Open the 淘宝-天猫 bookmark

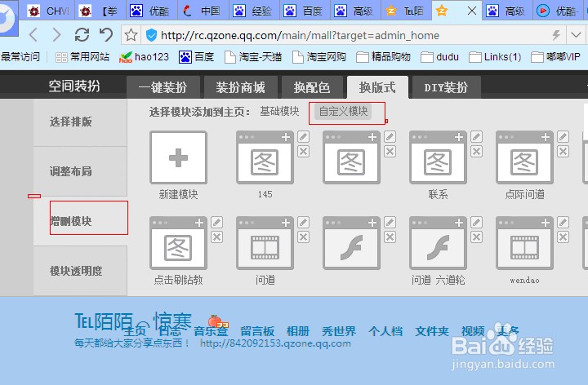click(253, 57)
